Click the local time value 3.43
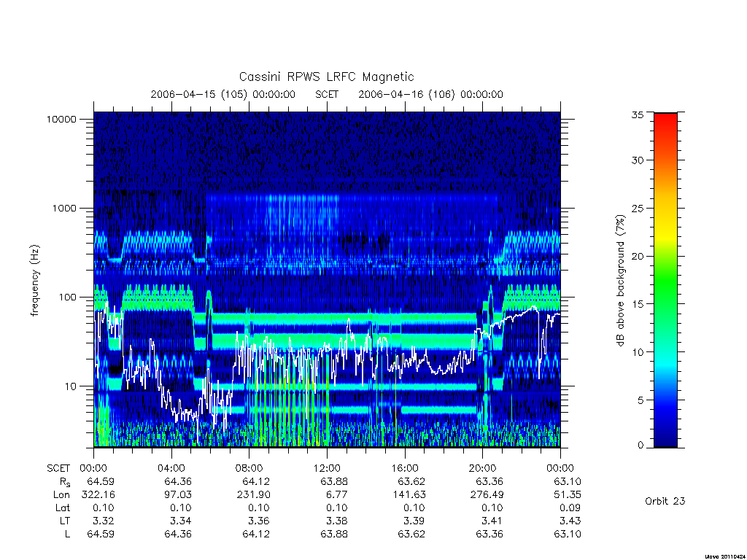 pos(570,521)
